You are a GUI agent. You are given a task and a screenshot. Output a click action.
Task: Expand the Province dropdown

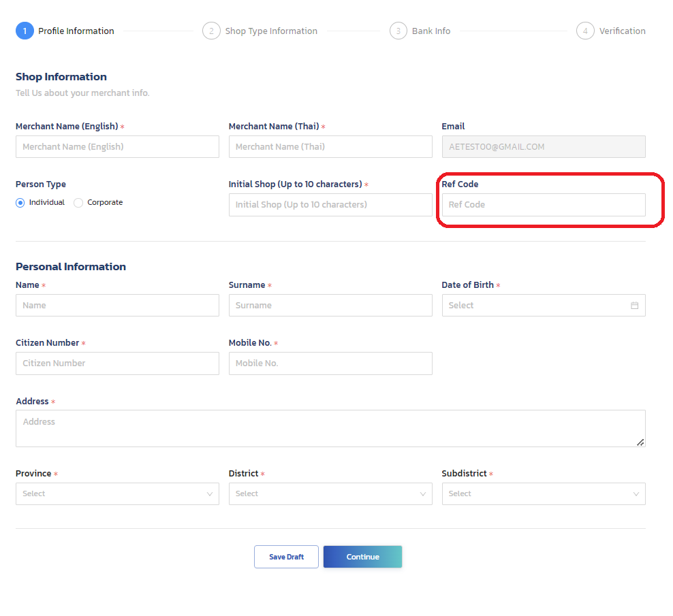pyautogui.click(x=117, y=493)
